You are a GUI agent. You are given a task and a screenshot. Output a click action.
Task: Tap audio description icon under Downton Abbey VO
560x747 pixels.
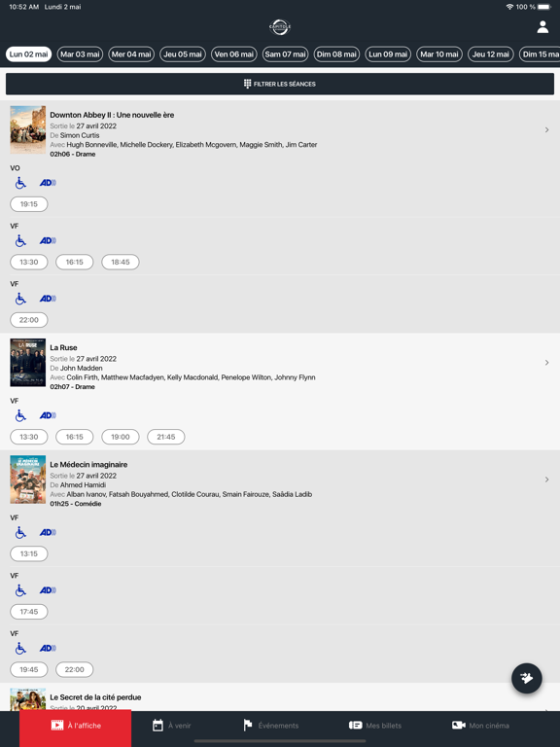coord(48,183)
